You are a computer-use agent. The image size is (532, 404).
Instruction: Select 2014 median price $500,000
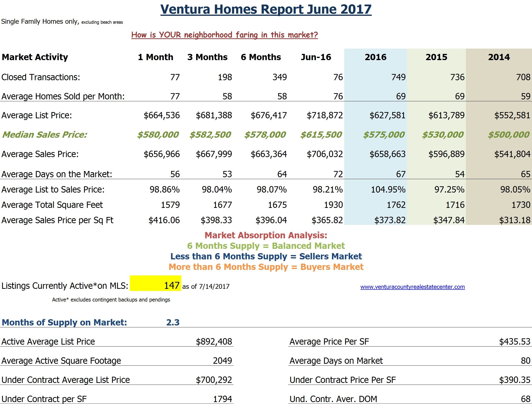point(509,135)
